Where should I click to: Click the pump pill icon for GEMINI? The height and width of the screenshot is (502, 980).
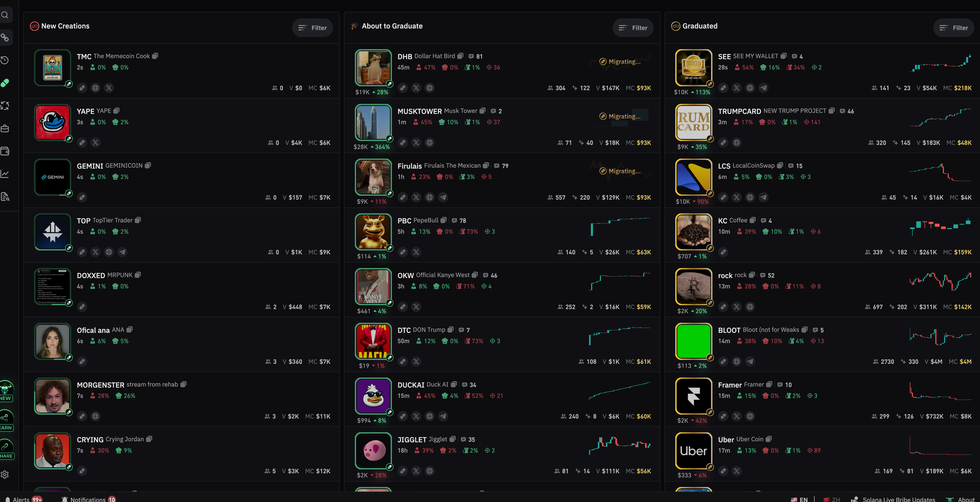coord(82,197)
